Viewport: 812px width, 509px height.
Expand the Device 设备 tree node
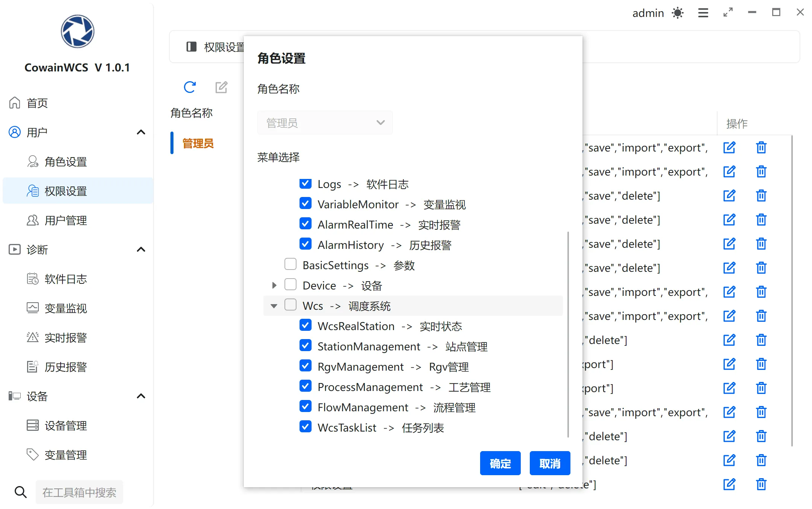(x=274, y=285)
